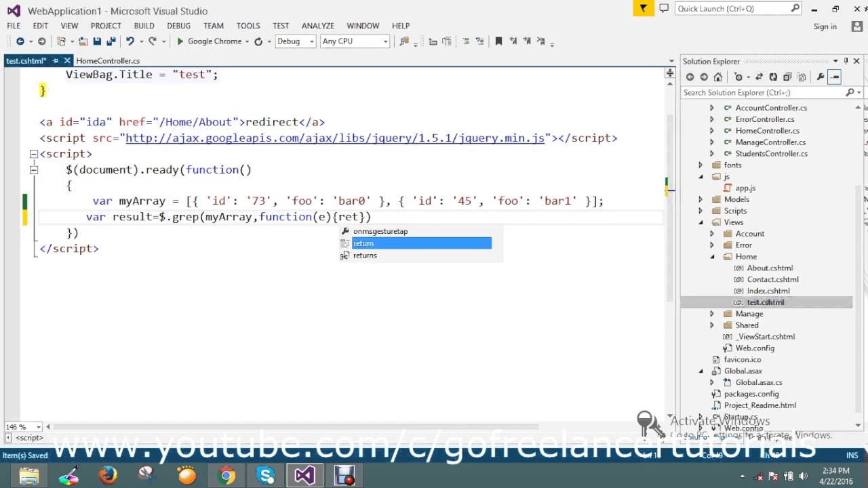Expand the fonts folder
The height and width of the screenshot is (488, 868).
tap(701, 165)
